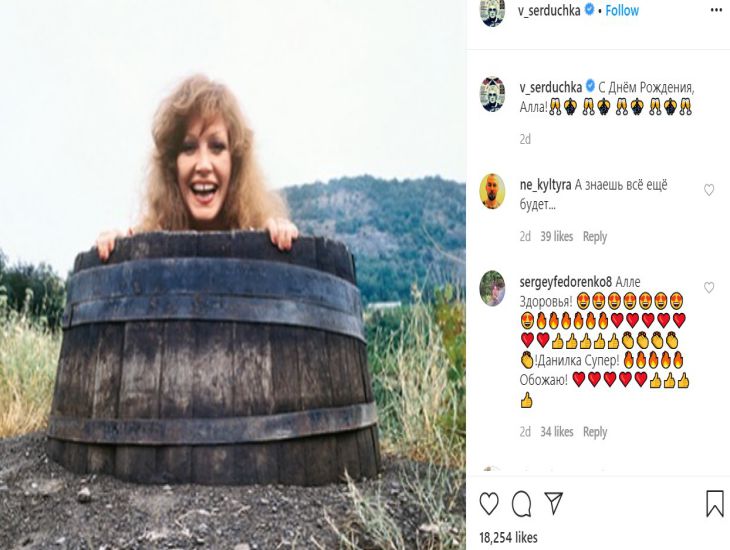
Task: Like the post with heart icon
Action: pos(490,503)
